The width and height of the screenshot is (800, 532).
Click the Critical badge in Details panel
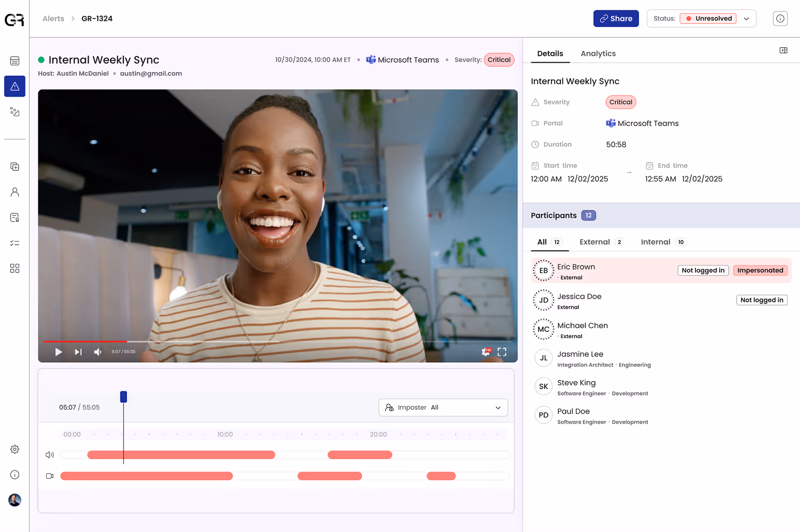click(x=620, y=102)
